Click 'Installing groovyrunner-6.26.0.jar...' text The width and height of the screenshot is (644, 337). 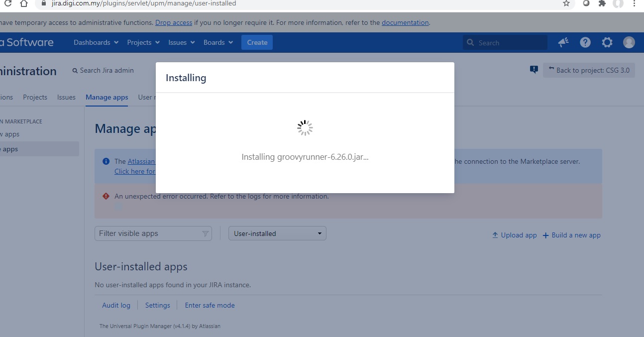point(305,157)
